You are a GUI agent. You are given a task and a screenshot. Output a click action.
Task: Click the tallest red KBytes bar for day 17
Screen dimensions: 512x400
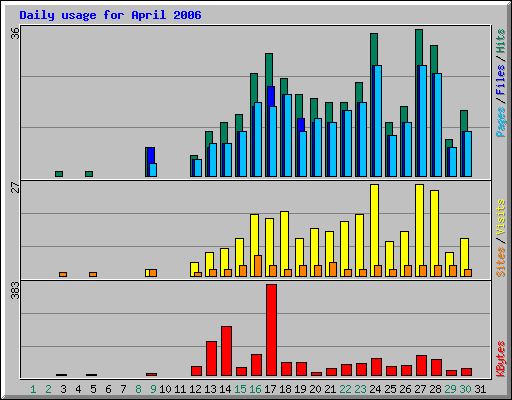click(x=271, y=330)
